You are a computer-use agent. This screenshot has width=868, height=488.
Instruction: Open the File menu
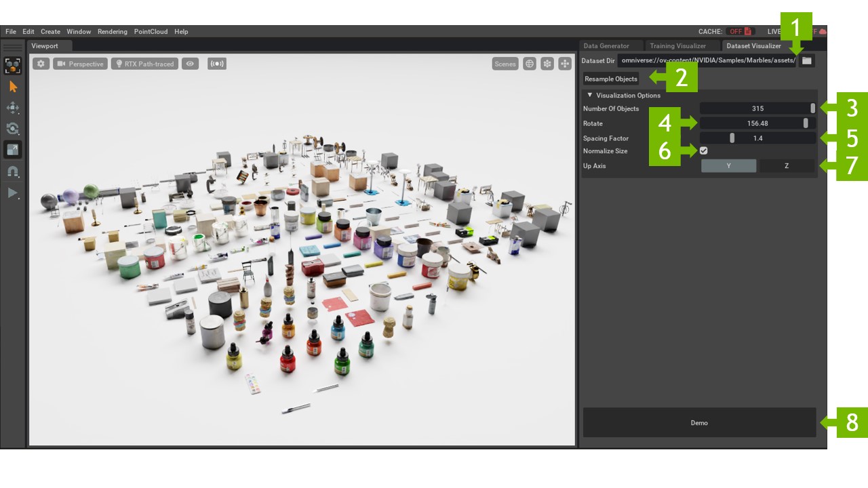[x=11, y=32]
